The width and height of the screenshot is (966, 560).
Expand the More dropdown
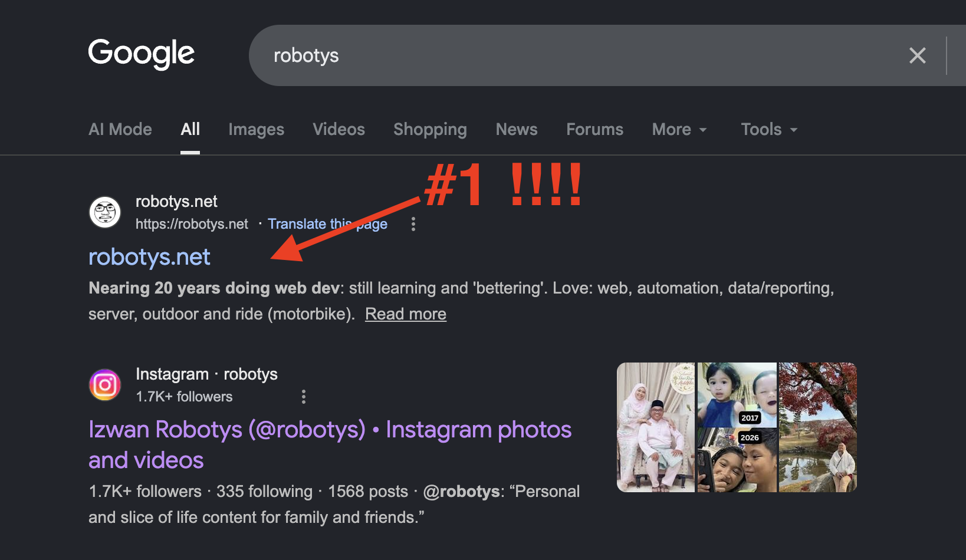[x=679, y=129]
